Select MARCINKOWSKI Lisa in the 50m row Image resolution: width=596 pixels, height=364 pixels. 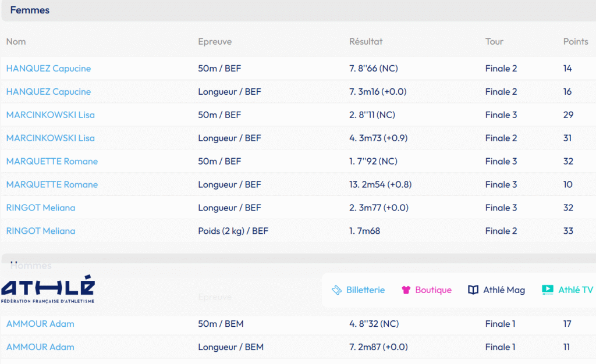tap(50, 115)
